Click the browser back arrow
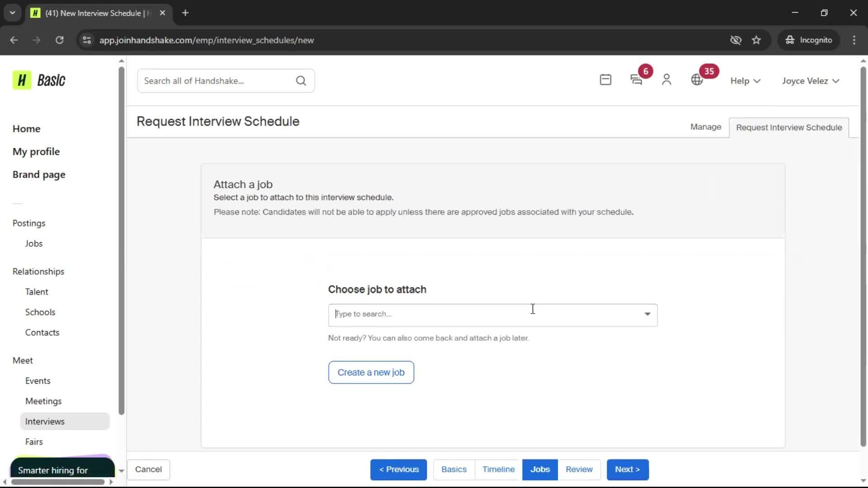This screenshot has height=488, width=868. pos(14,40)
